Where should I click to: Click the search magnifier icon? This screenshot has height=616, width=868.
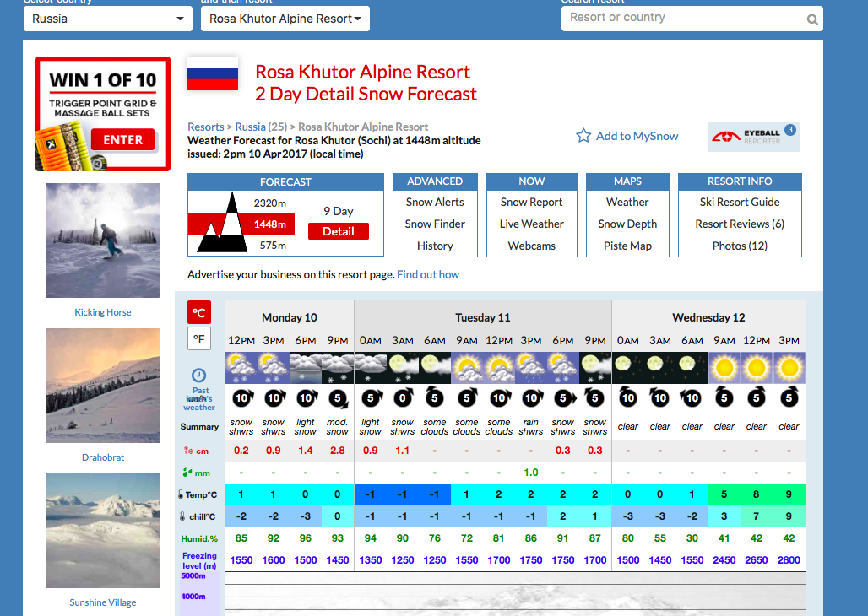[x=812, y=20]
